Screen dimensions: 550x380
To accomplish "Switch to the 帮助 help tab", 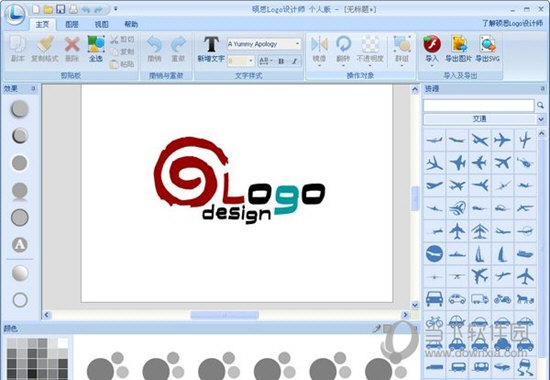I will pyautogui.click(x=131, y=24).
